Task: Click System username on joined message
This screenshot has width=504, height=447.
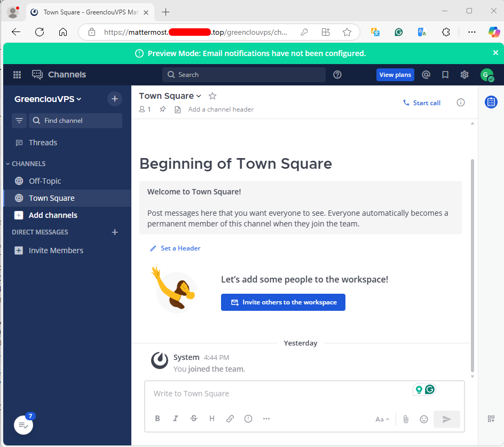Action: [186, 357]
